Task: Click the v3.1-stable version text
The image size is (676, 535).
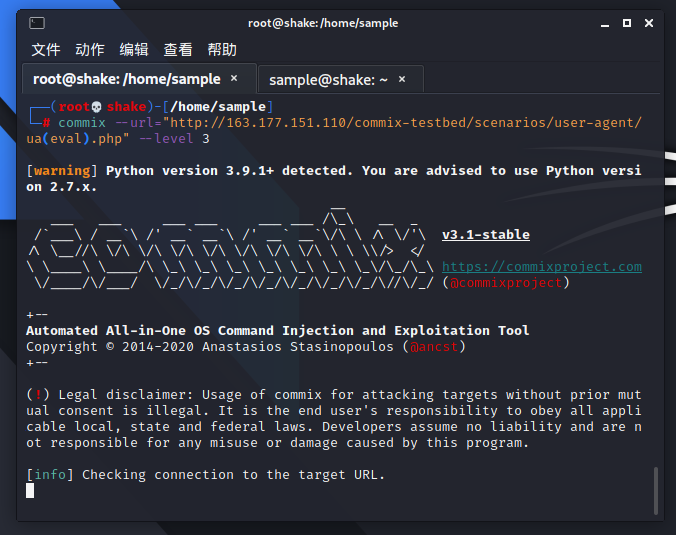Action: 485,235
